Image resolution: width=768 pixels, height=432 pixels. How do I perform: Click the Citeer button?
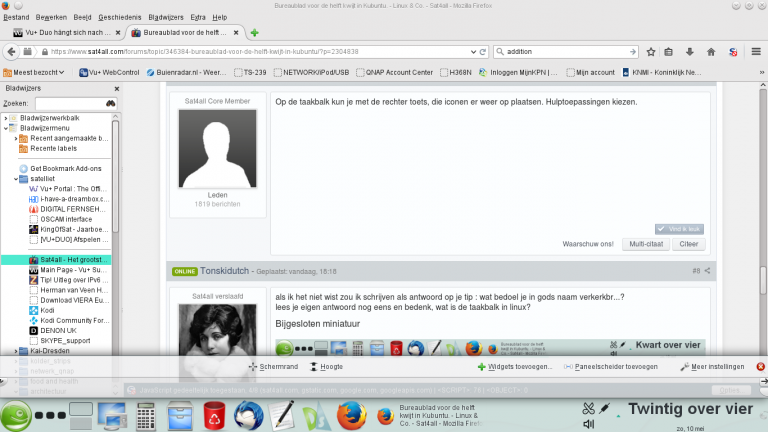[x=688, y=244]
